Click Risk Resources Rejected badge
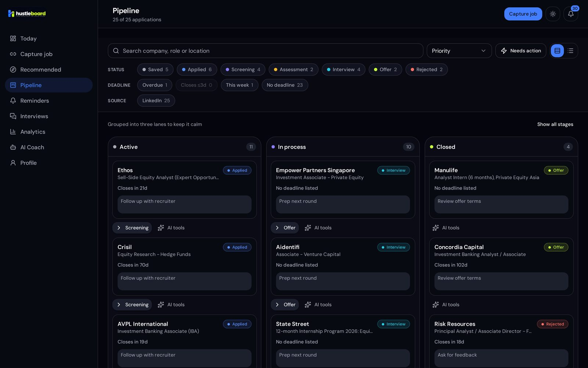 click(553, 324)
